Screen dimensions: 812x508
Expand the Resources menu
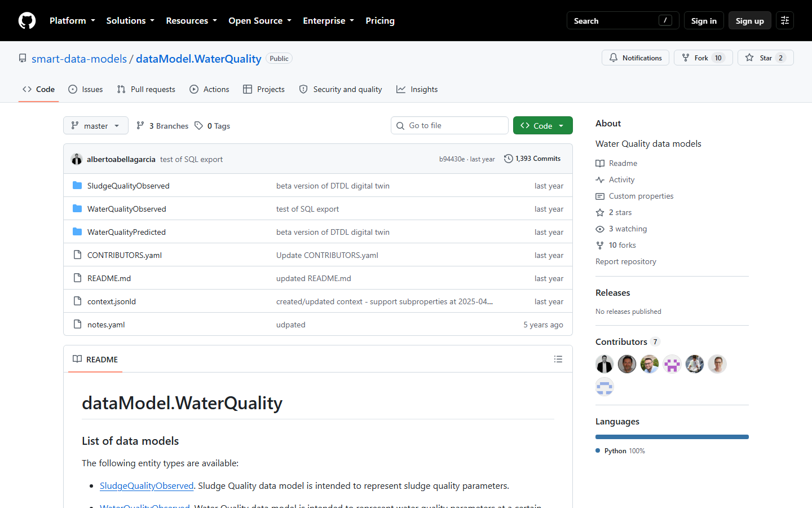tap(191, 21)
